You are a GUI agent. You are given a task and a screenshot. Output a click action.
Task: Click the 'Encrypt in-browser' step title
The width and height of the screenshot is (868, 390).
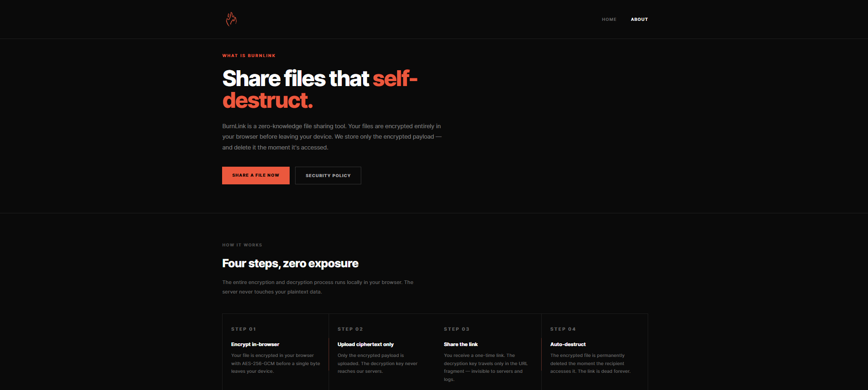pos(255,344)
